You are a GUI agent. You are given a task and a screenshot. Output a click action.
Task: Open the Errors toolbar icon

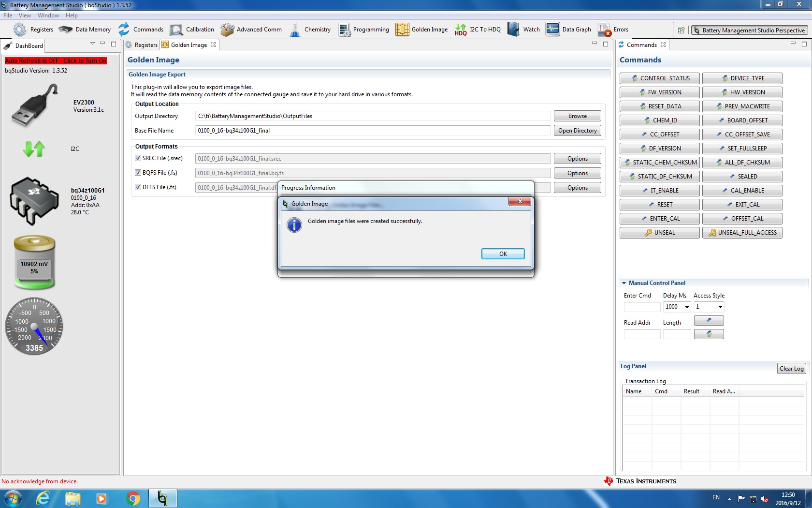point(604,30)
